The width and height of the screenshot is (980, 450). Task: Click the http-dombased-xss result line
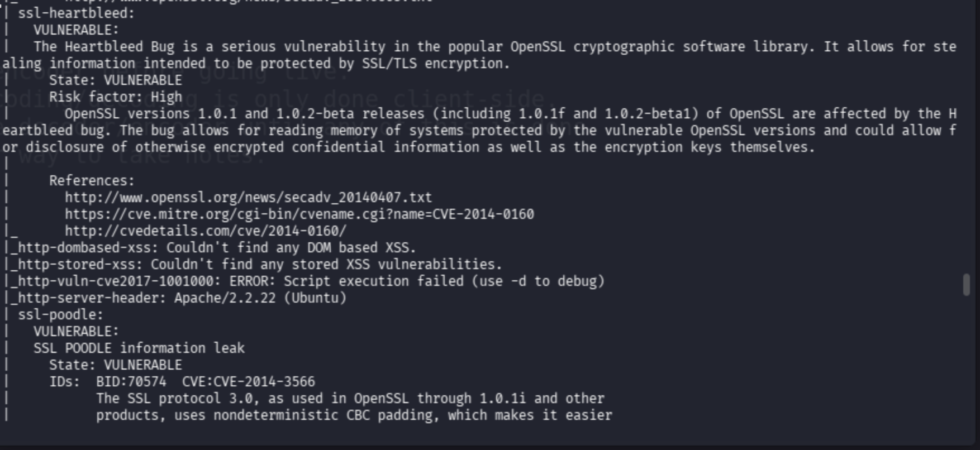[213, 248]
